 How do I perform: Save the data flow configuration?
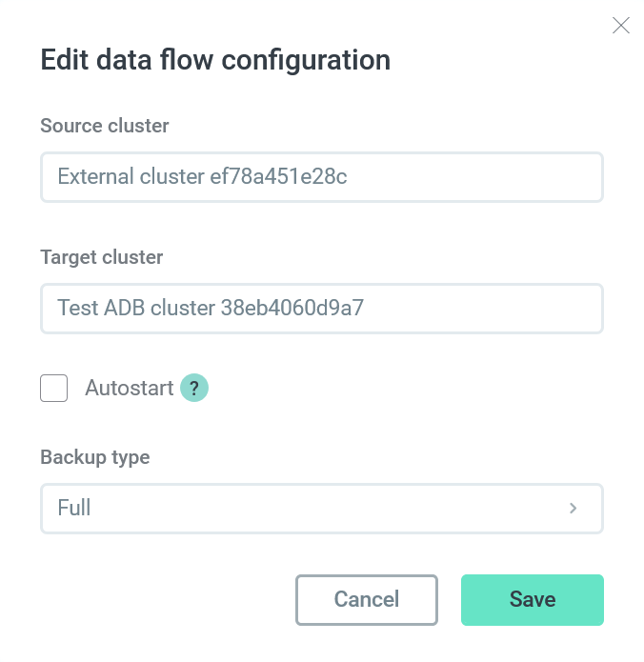pyautogui.click(x=532, y=600)
